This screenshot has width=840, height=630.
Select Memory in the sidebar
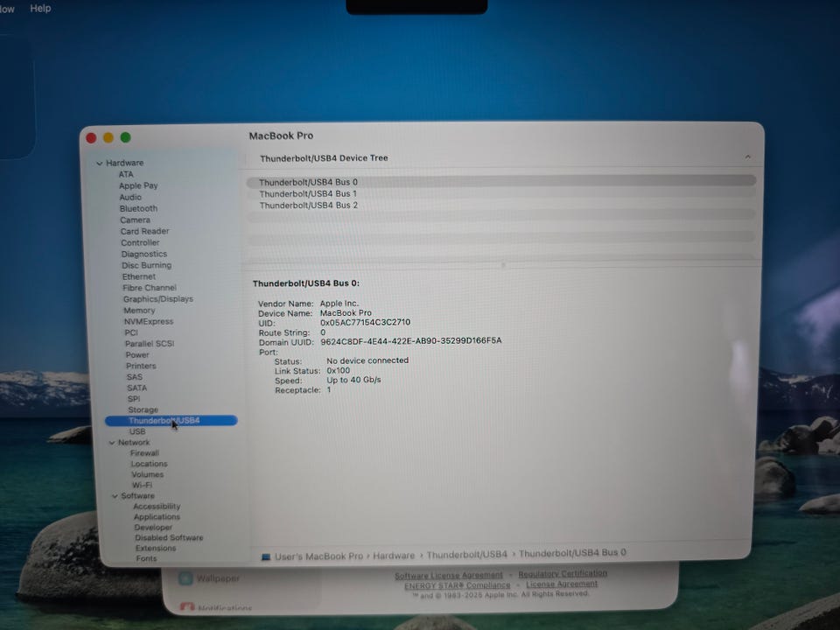click(139, 310)
